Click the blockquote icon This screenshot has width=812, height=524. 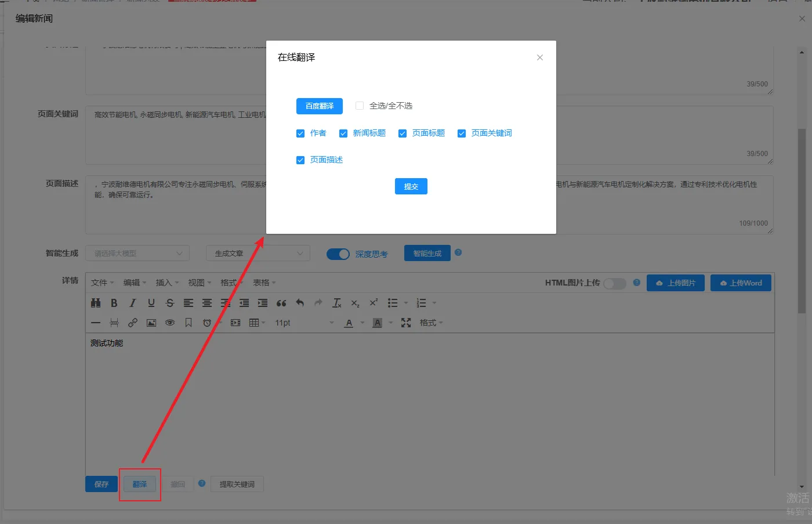pyautogui.click(x=281, y=303)
